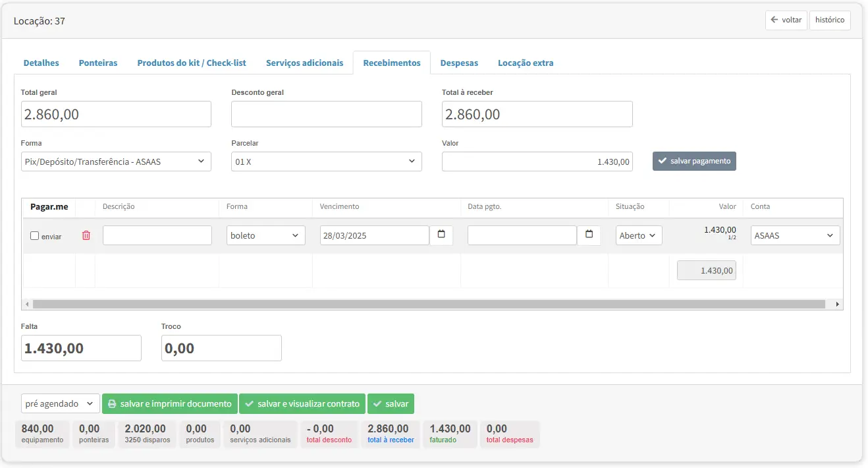Go to the Serviços adicionais tab

[304, 63]
